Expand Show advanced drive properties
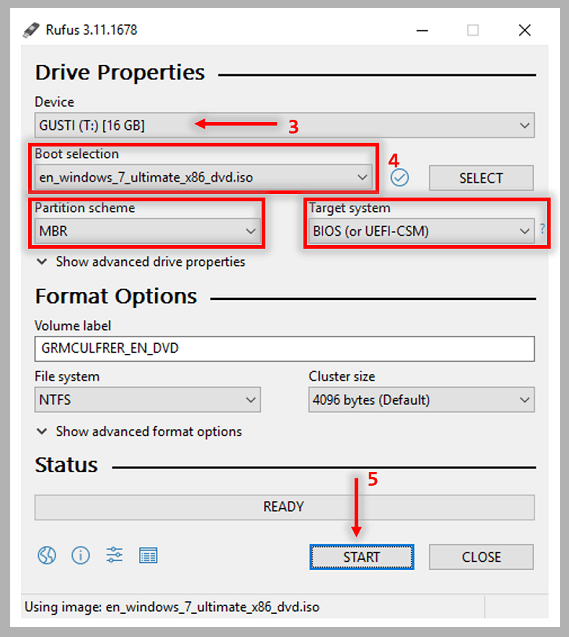 (x=141, y=262)
